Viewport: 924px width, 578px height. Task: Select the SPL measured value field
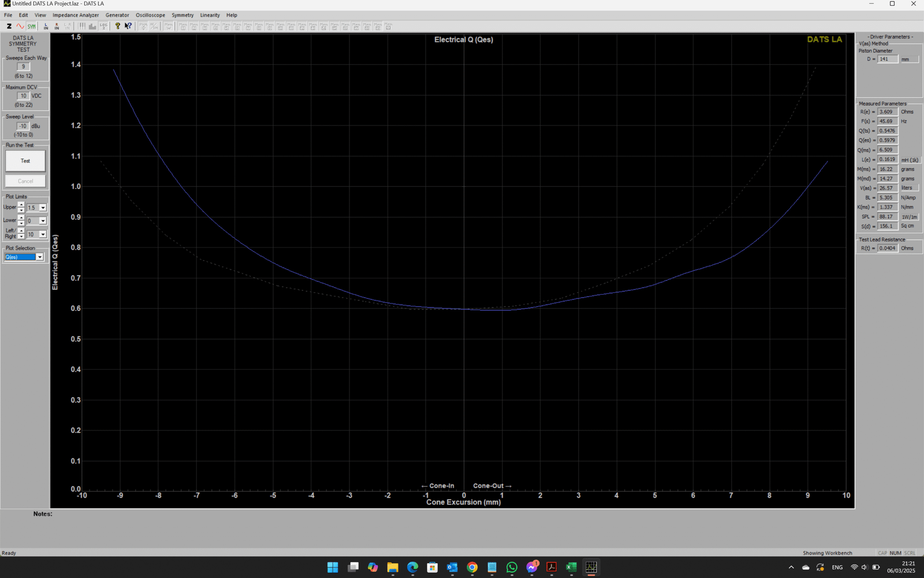click(x=888, y=217)
